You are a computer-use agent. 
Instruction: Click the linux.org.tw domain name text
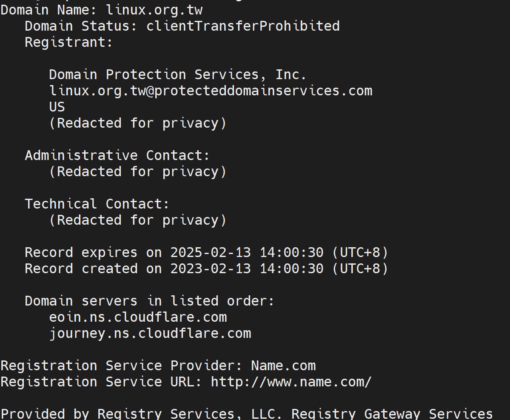tap(154, 9)
